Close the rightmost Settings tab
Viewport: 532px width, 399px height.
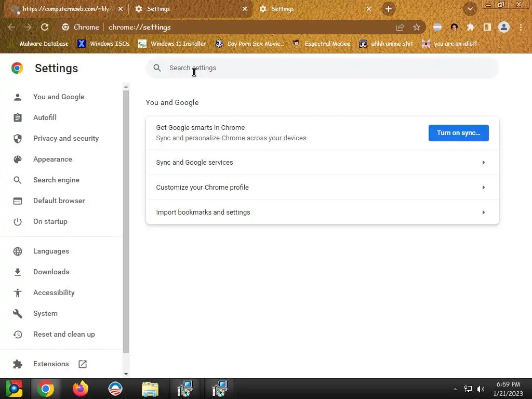pyautogui.click(x=369, y=9)
